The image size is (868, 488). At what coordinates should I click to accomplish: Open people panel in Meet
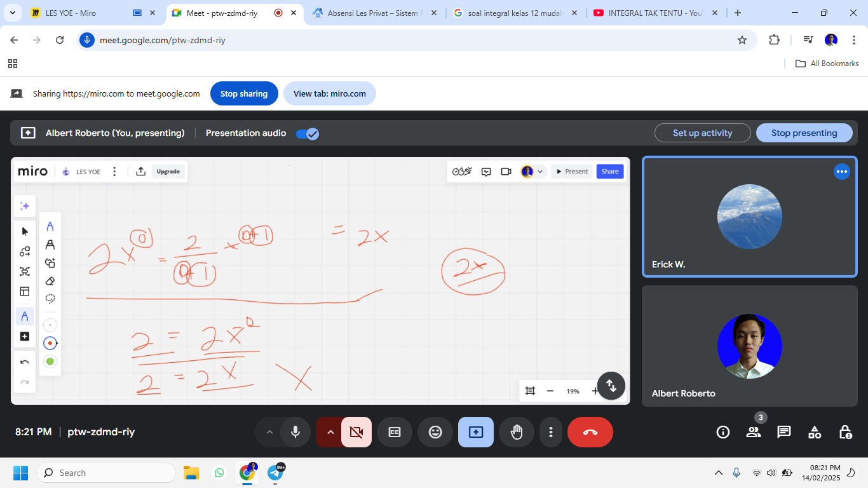754,432
